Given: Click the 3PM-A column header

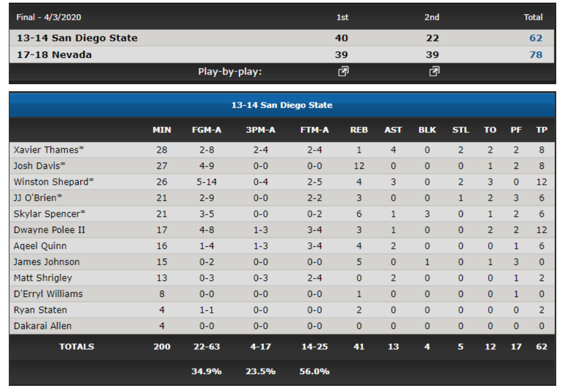Looking at the screenshot, I should click(260, 130).
